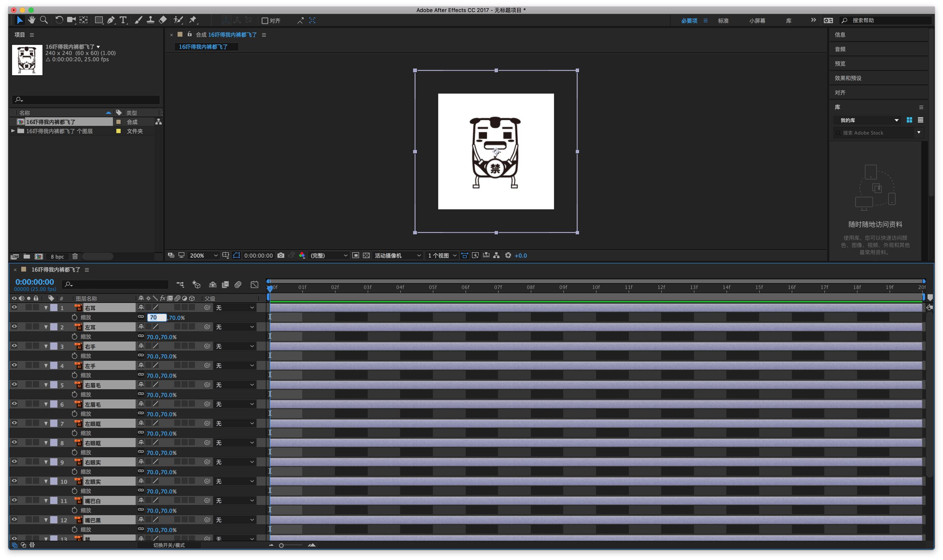
Task: Select the Hand tool
Action: (32, 20)
